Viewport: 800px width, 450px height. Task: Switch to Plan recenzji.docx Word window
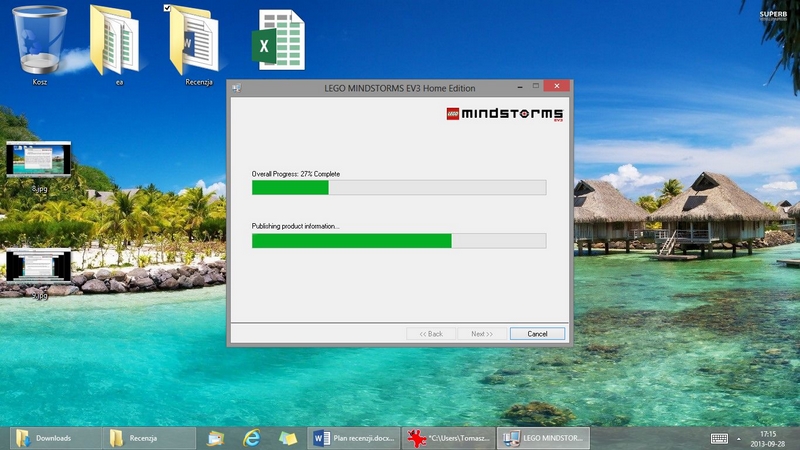click(x=354, y=438)
